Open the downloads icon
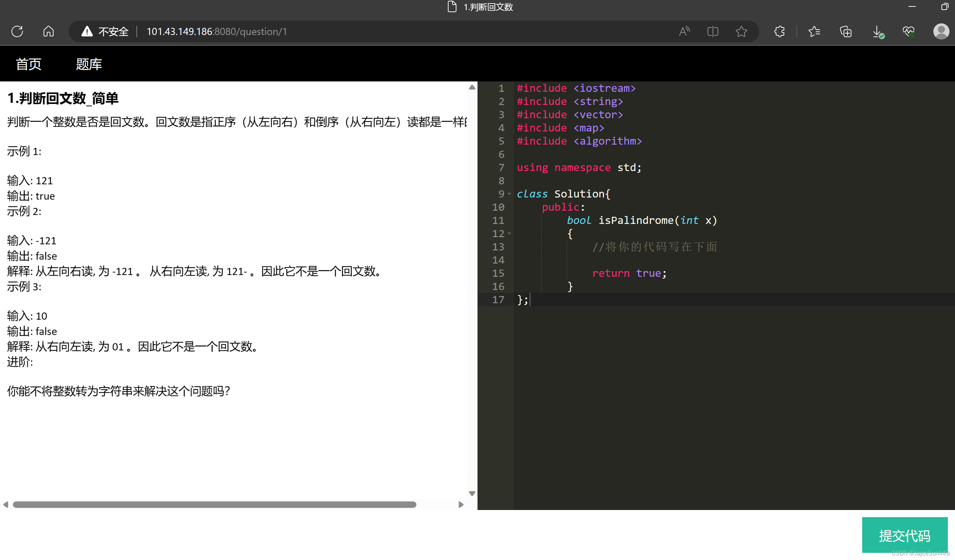Image resolution: width=955 pixels, height=560 pixels. (x=878, y=32)
